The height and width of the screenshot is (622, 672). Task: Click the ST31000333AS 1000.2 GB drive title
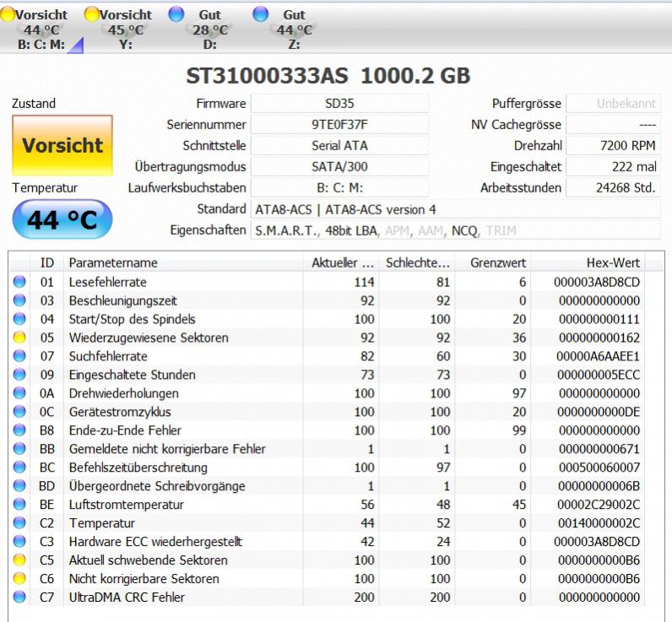click(x=328, y=76)
